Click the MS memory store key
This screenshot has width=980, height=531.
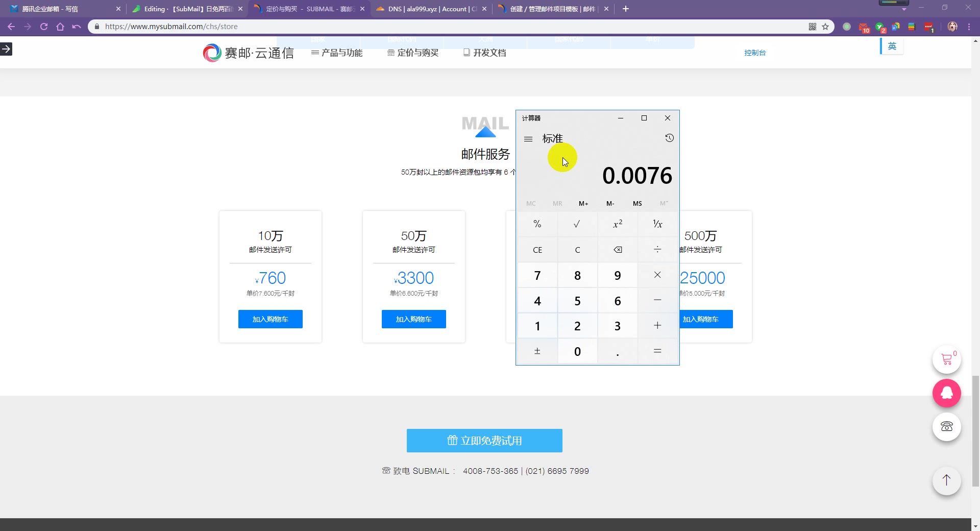638,203
